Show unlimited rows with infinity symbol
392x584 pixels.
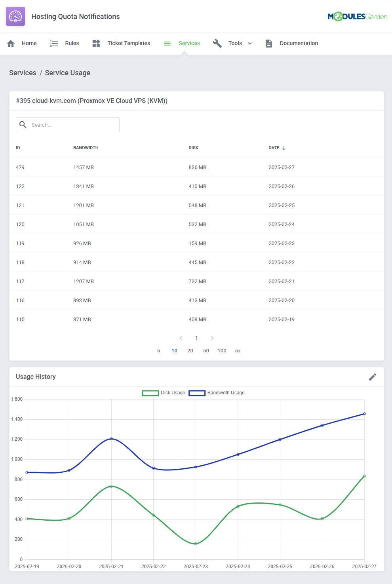click(238, 351)
